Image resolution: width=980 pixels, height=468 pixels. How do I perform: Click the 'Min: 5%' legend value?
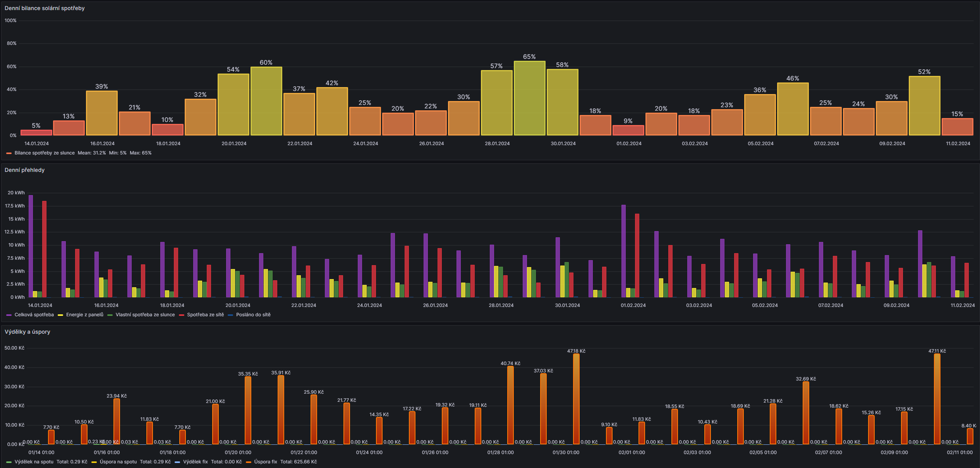(118, 153)
